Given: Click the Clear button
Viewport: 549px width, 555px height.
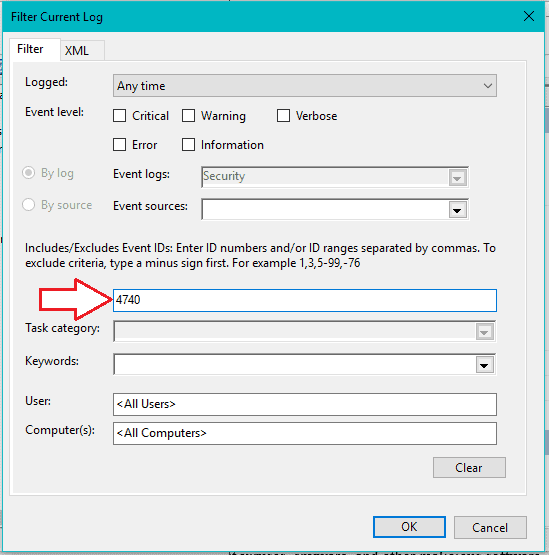Looking at the screenshot, I should pyautogui.click(x=469, y=468).
